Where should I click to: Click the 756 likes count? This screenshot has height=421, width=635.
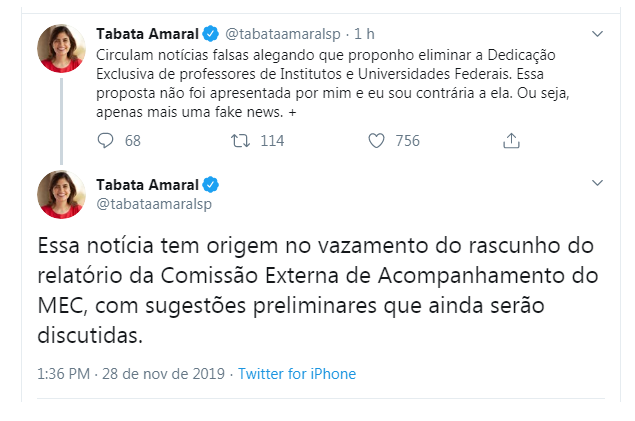coord(407,141)
